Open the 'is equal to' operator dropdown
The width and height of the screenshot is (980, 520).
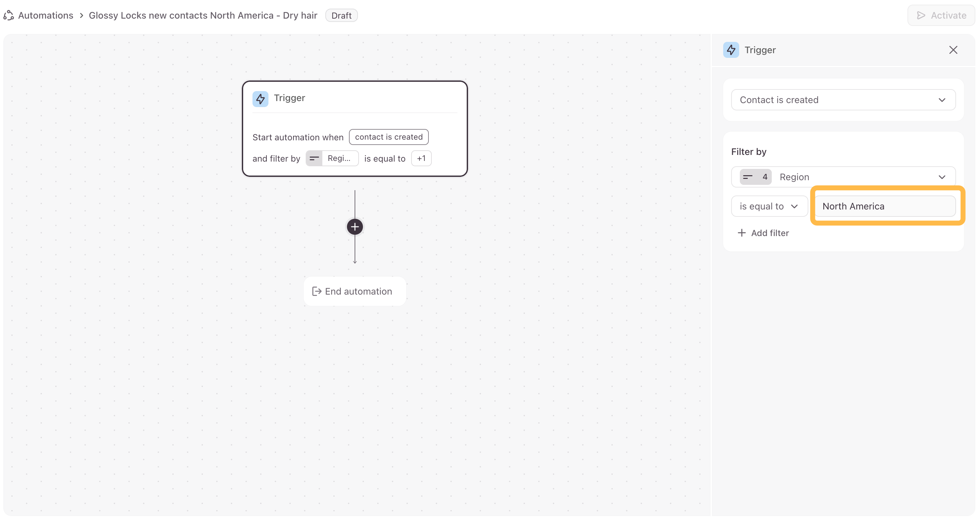(769, 206)
